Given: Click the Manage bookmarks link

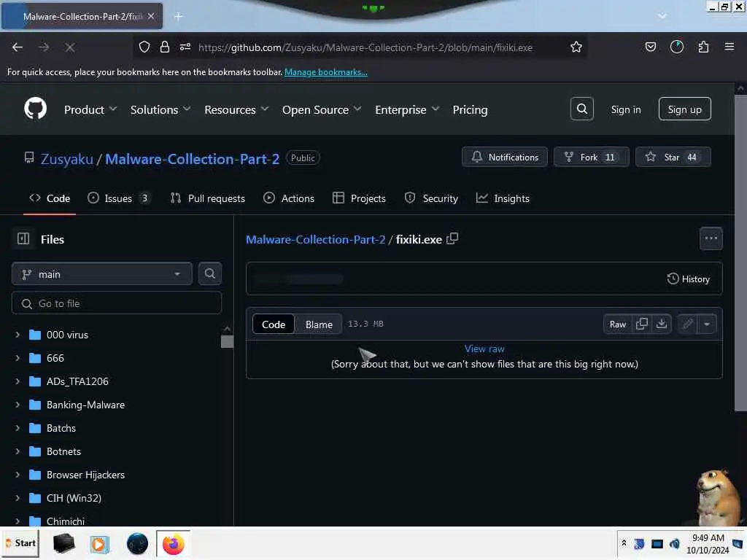Looking at the screenshot, I should (x=326, y=72).
